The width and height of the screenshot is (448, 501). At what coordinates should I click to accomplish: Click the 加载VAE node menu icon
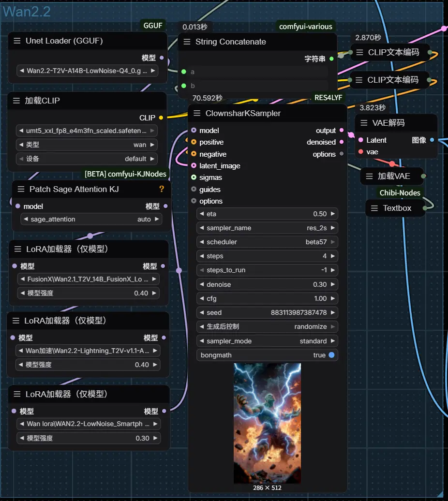click(369, 176)
